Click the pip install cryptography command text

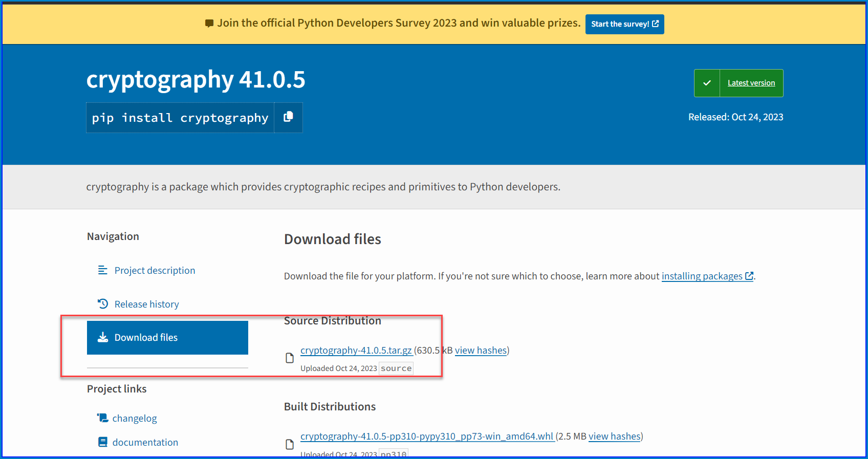pos(180,118)
